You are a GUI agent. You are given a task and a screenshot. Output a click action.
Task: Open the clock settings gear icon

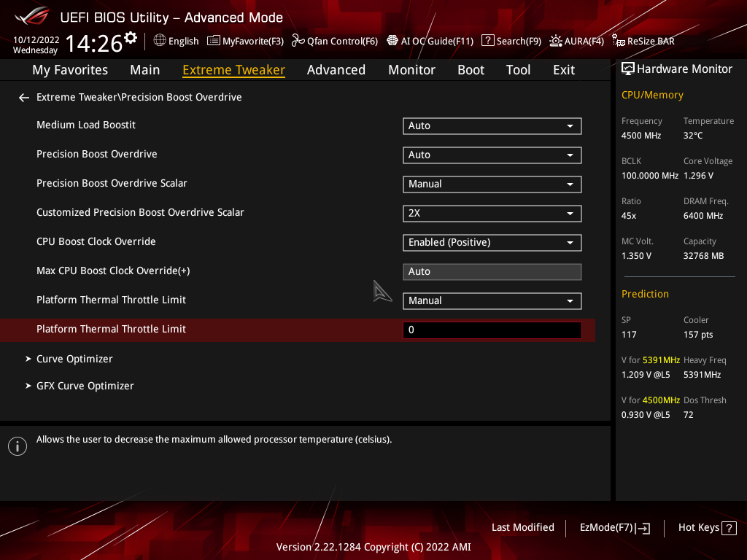(x=130, y=38)
